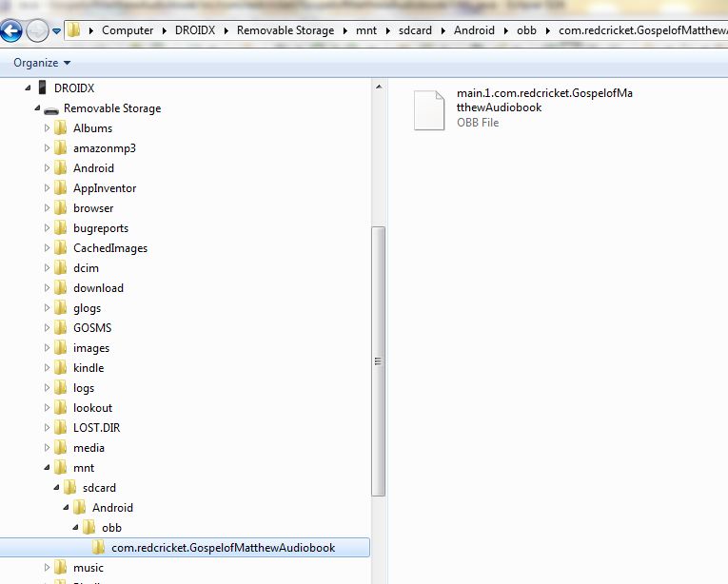Click the bugreports folder icon
The height and width of the screenshot is (584, 728).
[x=60, y=227]
